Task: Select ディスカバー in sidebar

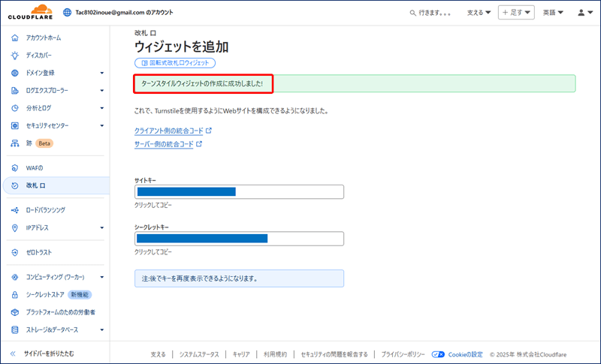Action: [39, 55]
